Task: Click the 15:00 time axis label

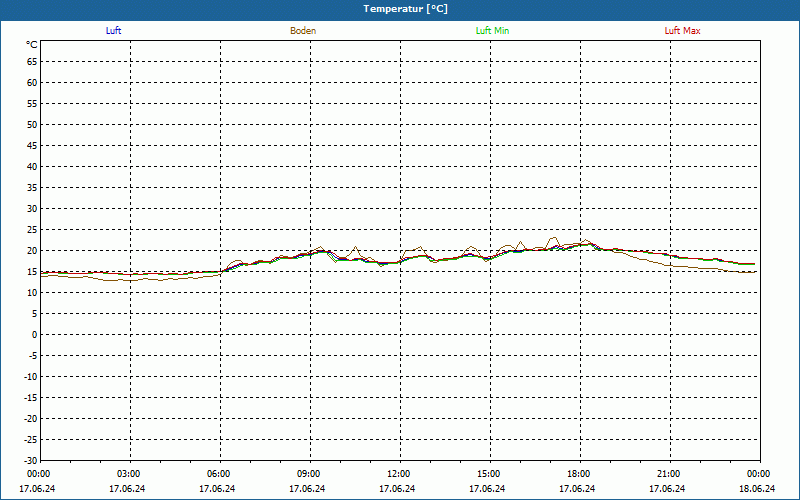Action: click(489, 474)
